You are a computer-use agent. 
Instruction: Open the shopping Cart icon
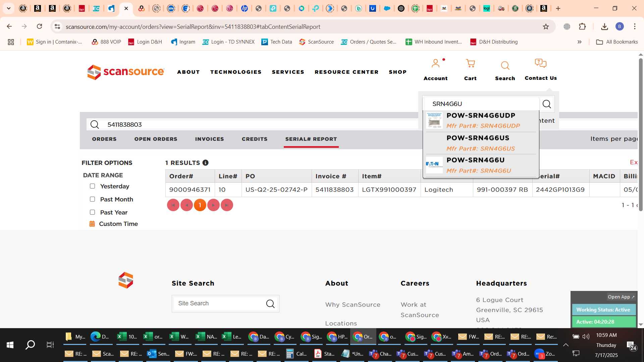[470, 63]
